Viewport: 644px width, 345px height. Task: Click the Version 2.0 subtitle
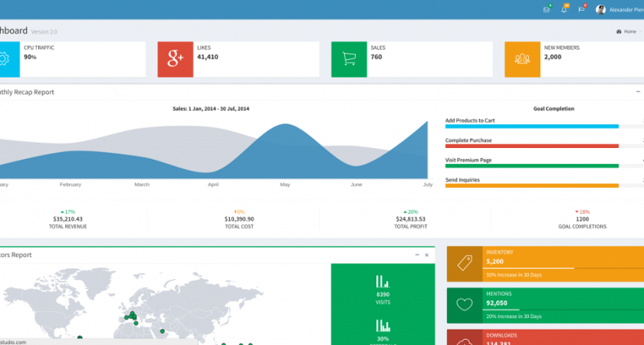[x=44, y=31]
